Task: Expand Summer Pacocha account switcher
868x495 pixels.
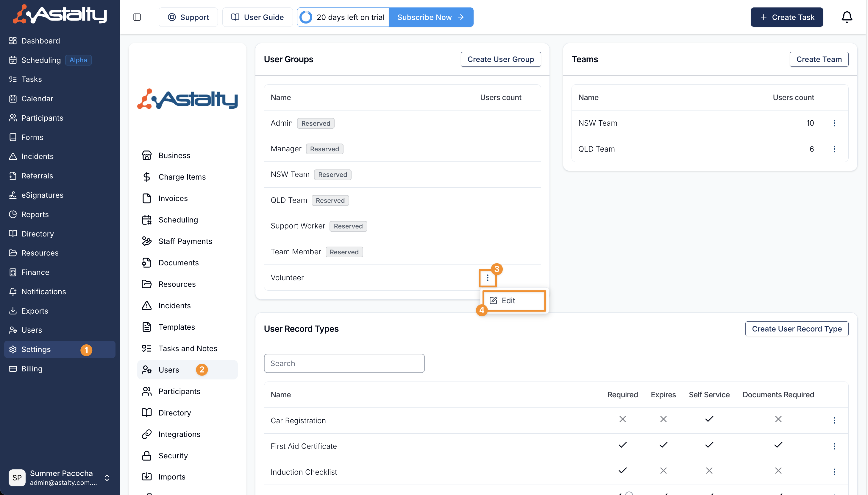Action: pos(107,478)
